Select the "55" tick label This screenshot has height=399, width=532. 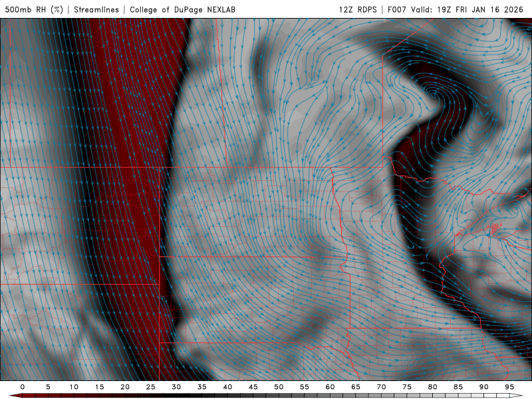click(x=304, y=387)
